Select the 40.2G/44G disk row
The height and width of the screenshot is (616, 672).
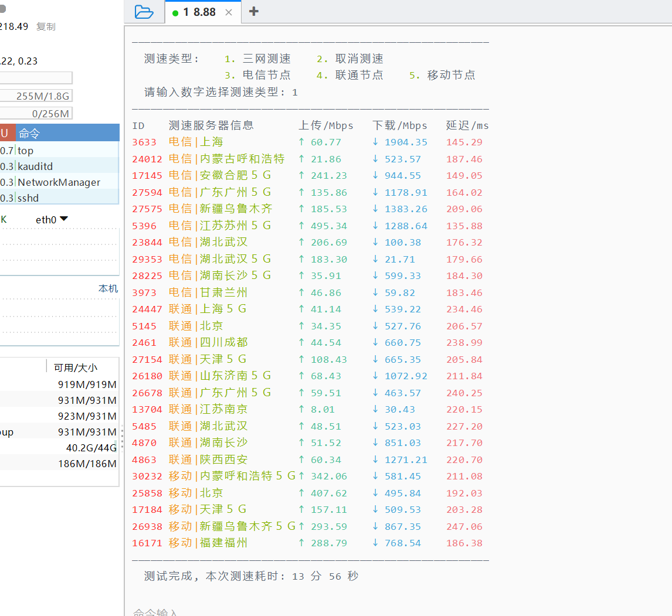coord(59,448)
